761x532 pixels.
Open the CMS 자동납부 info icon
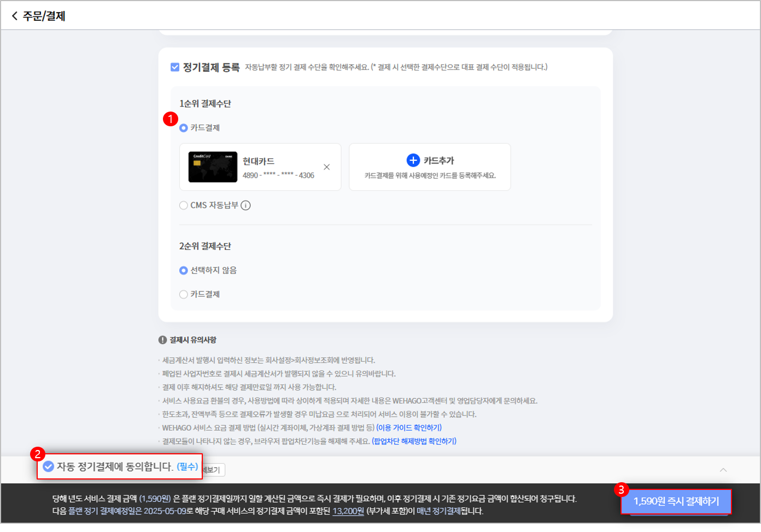(x=246, y=206)
